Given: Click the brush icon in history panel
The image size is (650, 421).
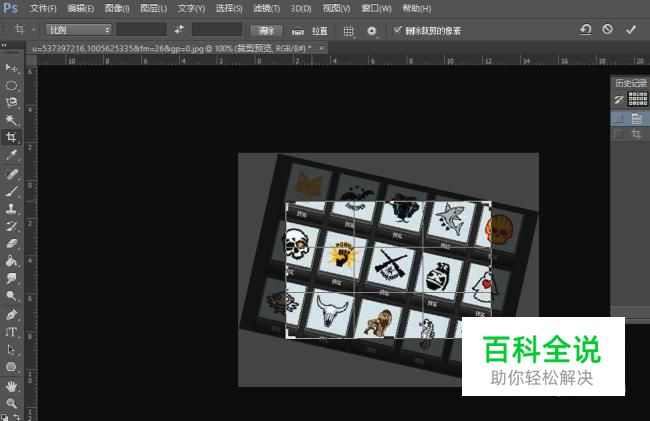Looking at the screenshot, I should click(x=619, y=99).
